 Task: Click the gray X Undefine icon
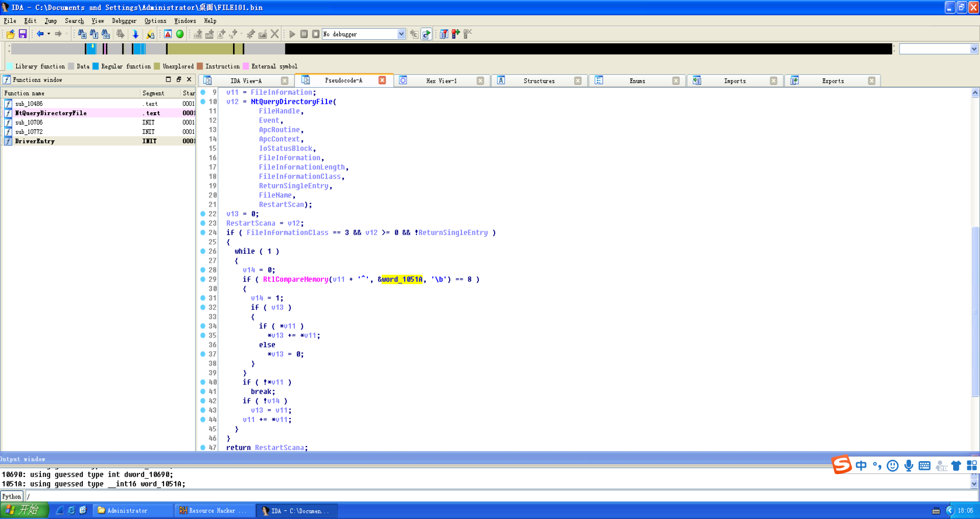click(274, 34)
